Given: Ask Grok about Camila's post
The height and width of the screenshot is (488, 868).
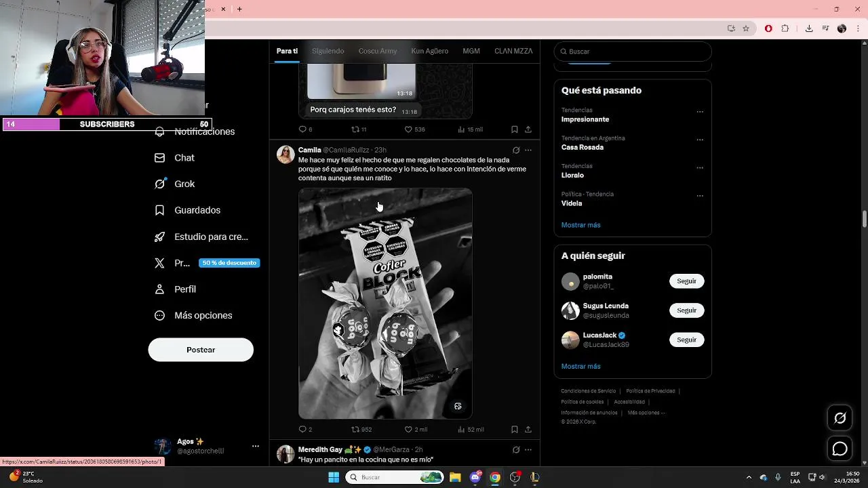Looking at the screenshot, I should (x=516, y=150).
